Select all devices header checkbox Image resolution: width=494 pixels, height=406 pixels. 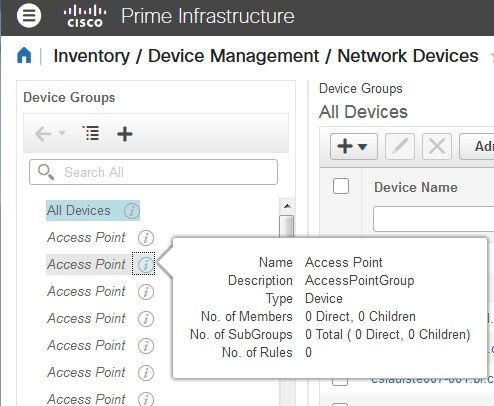pyautogui.click(x=341, y=186)
